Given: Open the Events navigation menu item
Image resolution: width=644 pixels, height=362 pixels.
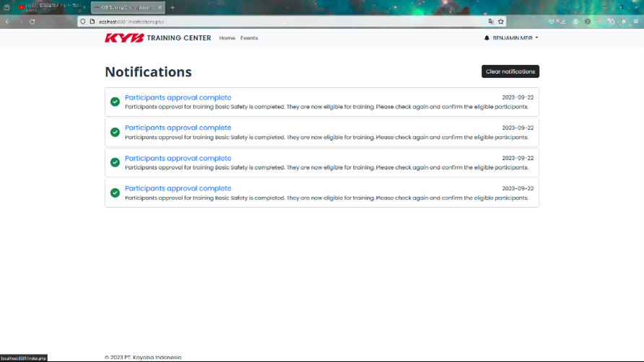Looking at the screenshot, I should tap(249, 38).
